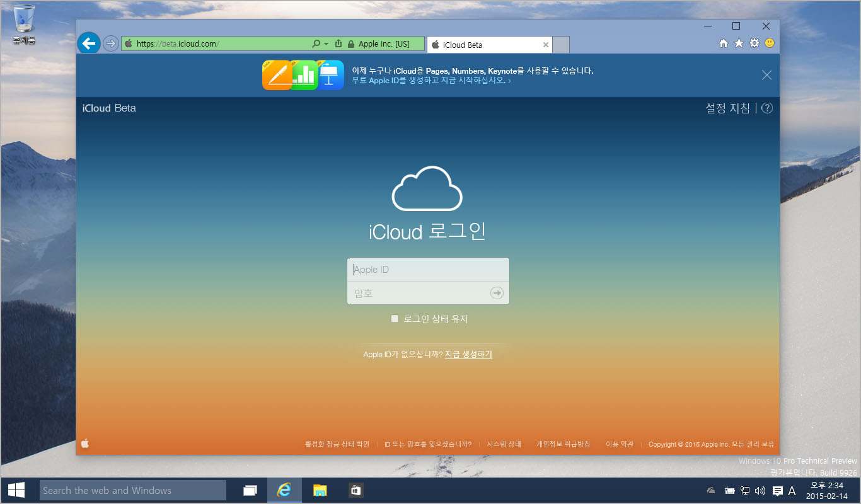Open browser Tools gear icon
Image resolution: width=861 pixels, height=504 pixels.
(x=754, y=43)
